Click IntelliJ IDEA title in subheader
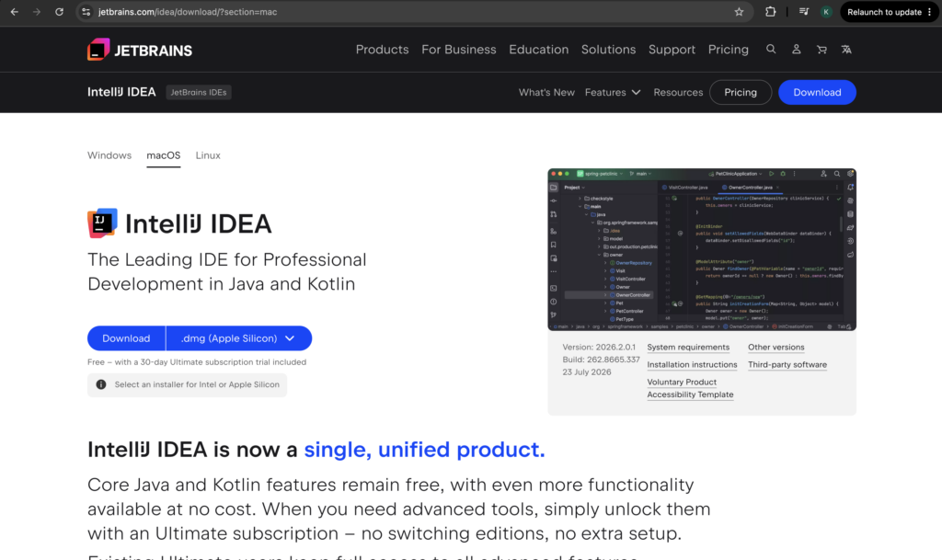 pos(121,92)
